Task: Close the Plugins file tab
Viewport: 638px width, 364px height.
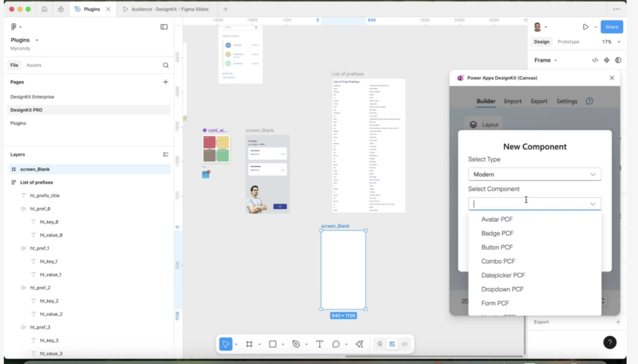Action: click(108, 9)
